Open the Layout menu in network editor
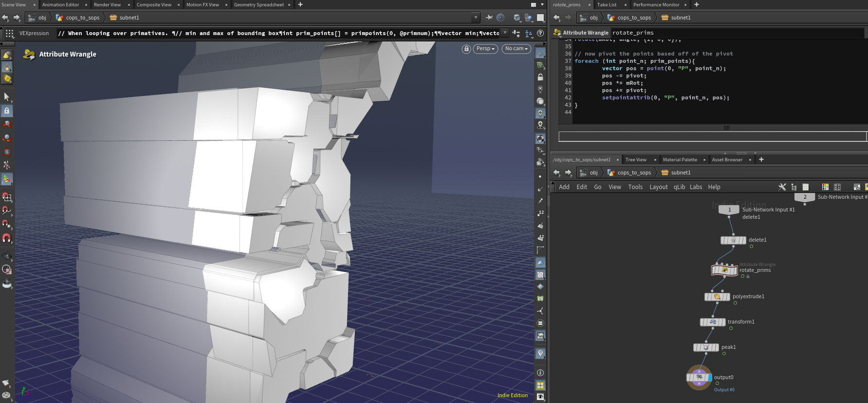868x403 pixels. click(658, 187)
